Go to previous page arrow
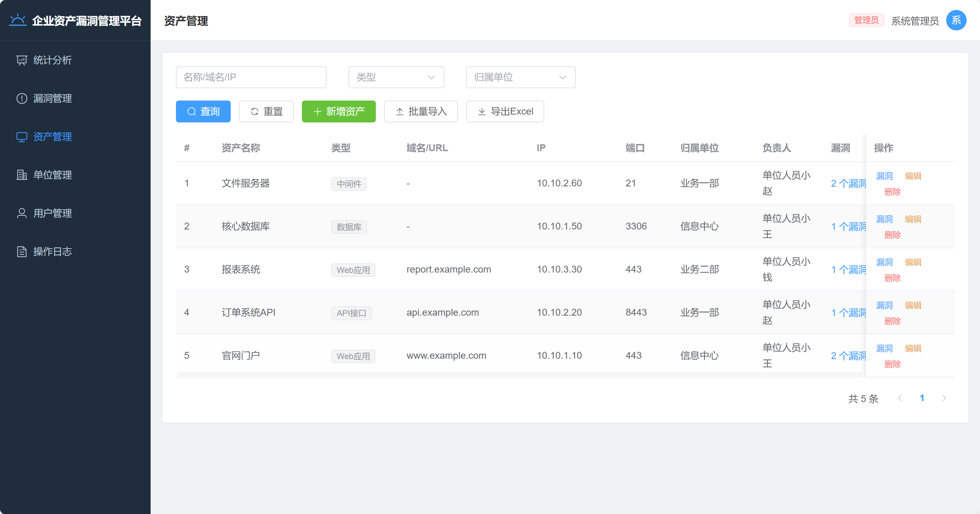 coord(900,398)
